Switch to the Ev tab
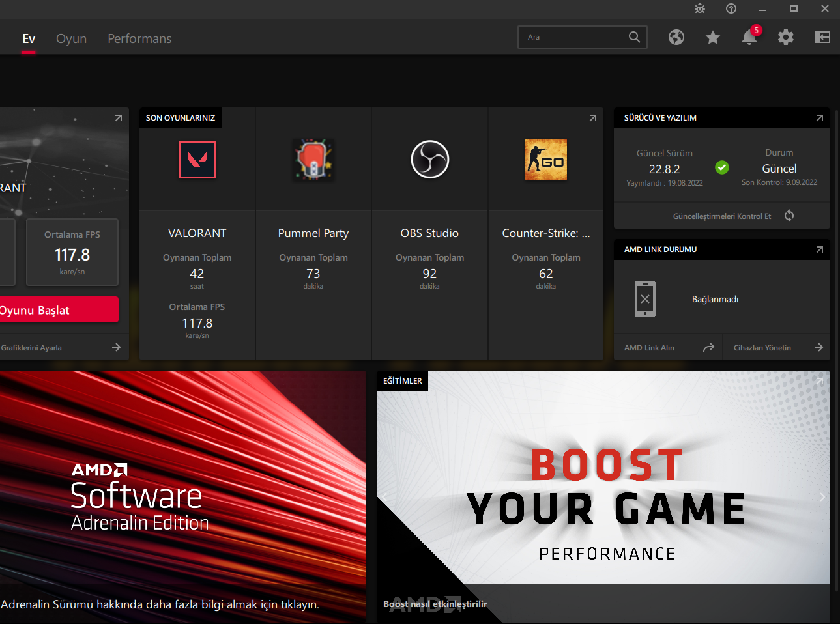This screenshot has height=624, width=840. tap(29, 38)
